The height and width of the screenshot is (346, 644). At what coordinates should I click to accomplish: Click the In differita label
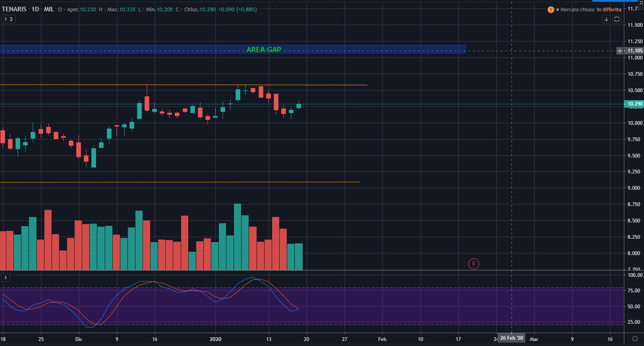(609, 10)
